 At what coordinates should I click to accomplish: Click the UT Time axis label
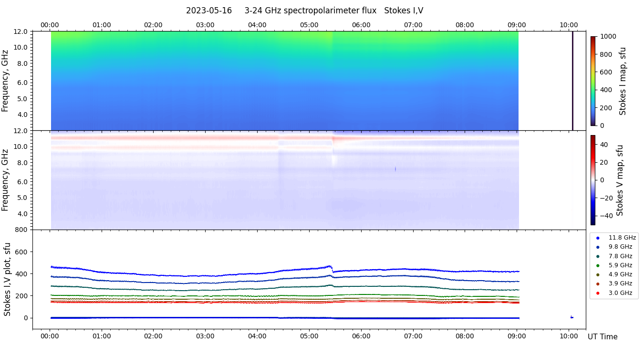point(602,336)
